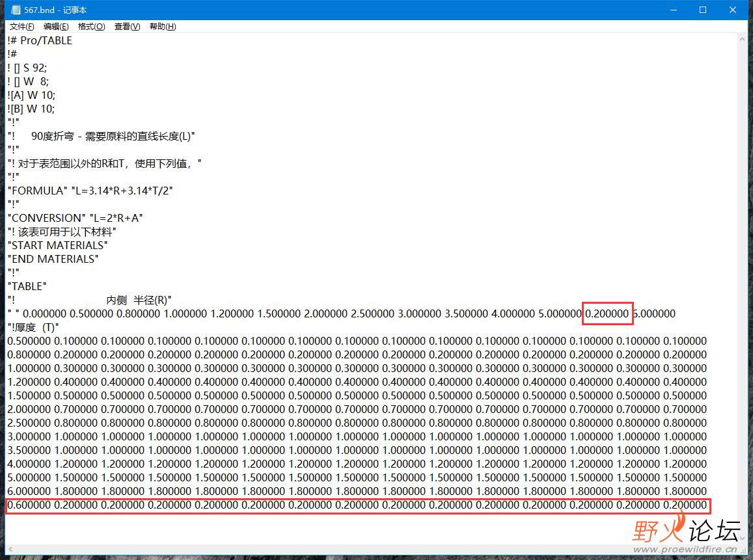Viewport: 753px width, 560px height.
Task: Click the 0.000000 value in radius row
Action: pyautogui.click(x=45, y=314)
